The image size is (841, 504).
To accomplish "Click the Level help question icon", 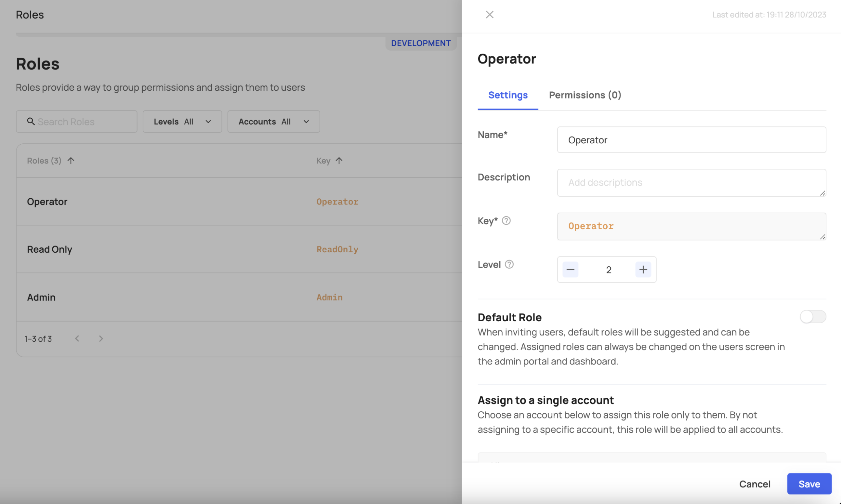I will click(x=509, y=264).
